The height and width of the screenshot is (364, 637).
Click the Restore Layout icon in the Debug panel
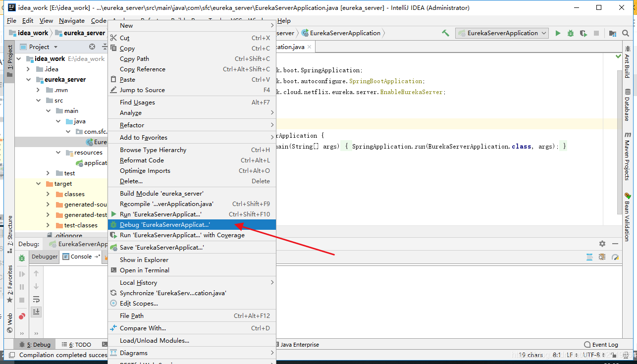(589, 257)
